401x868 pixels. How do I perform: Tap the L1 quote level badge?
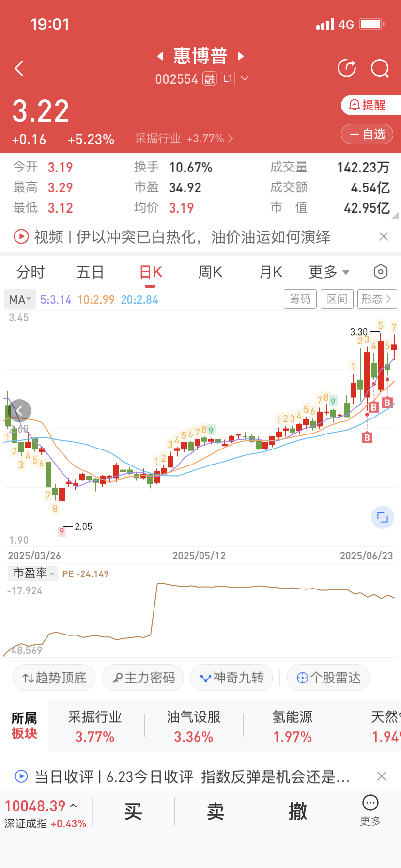click(x=228, y=78)
